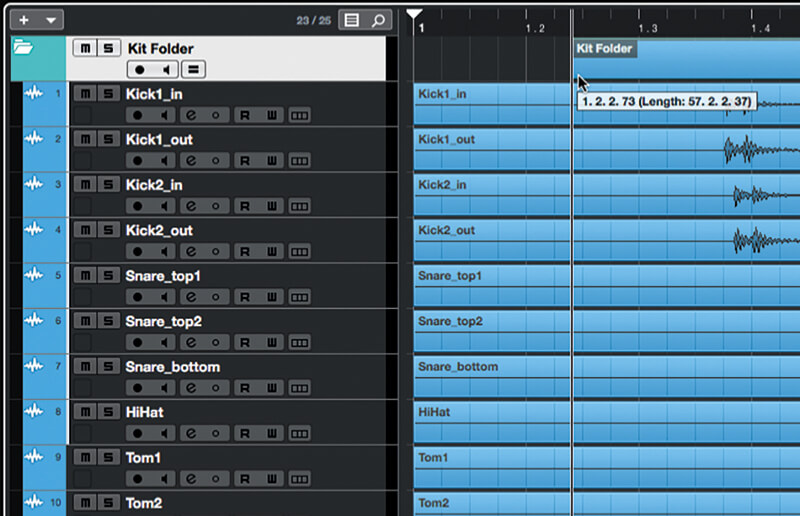The image size is (800, 516).
Task: Solo the Kick1_out track
Action: point(108,139)
